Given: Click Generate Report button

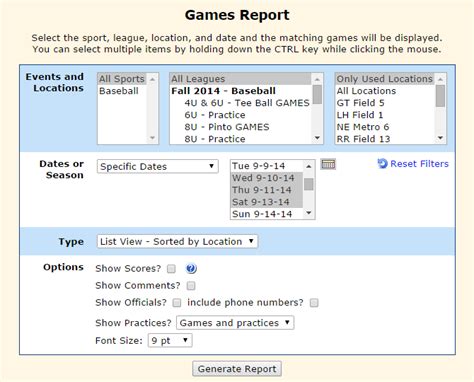Looking at the screenshot, I should pyautogui.click(x=237, y=369).
